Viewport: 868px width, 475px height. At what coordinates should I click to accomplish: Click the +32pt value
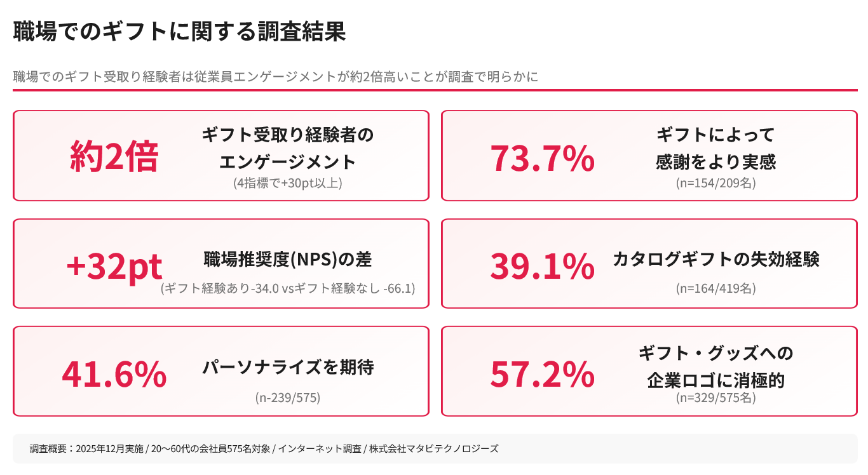[x=114, y=266]
